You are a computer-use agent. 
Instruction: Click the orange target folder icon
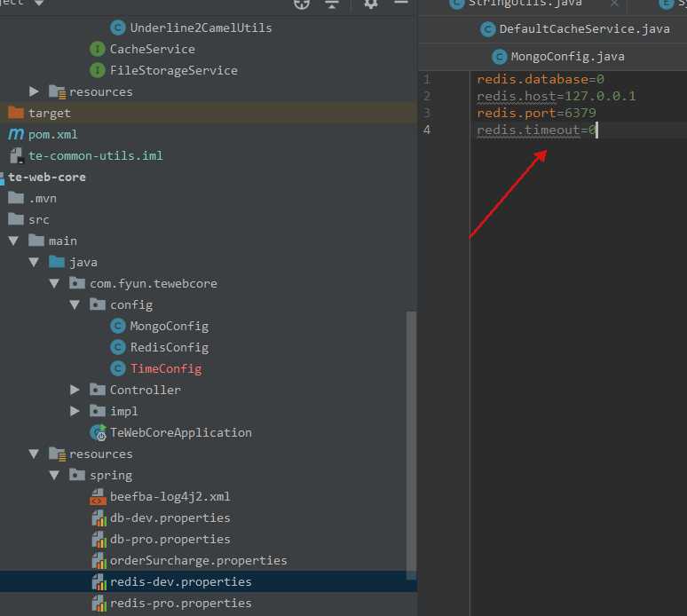(16, 113)
